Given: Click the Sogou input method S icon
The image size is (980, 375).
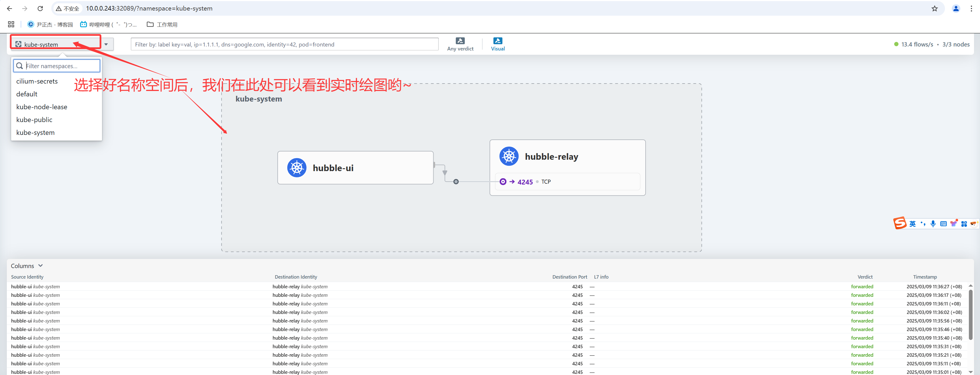Looking at the screenshot, I should 900,223.
